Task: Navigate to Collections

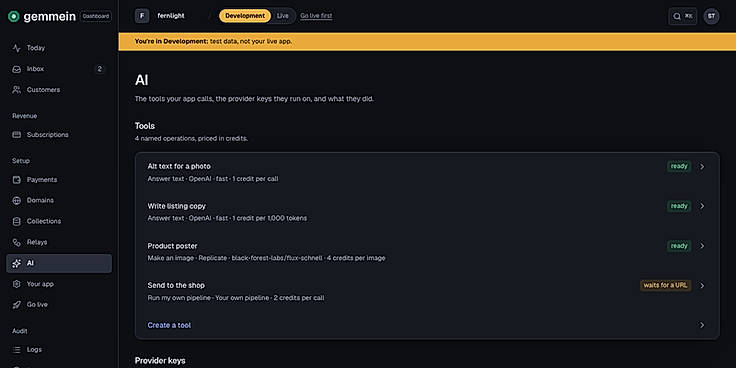Action: point(59,221)
